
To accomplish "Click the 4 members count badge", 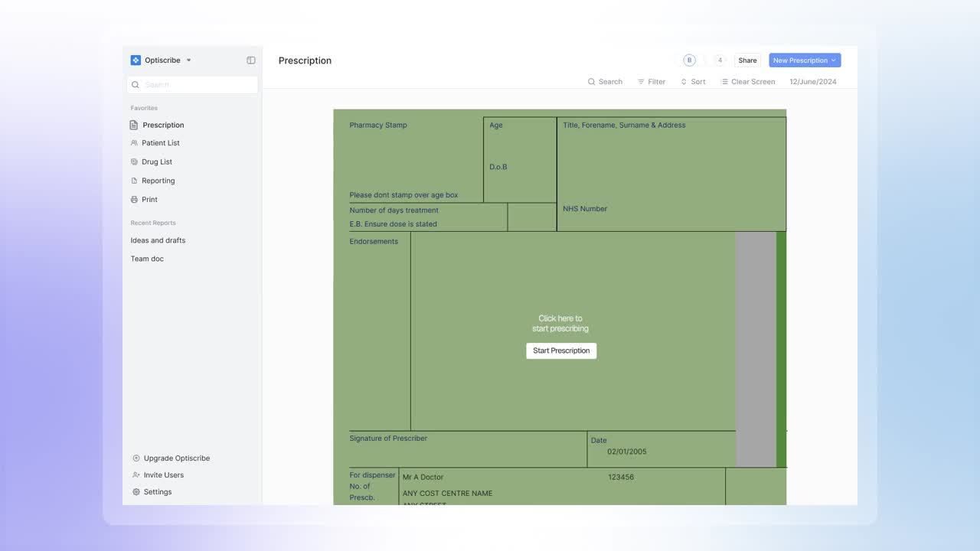I will pos(720,60).
